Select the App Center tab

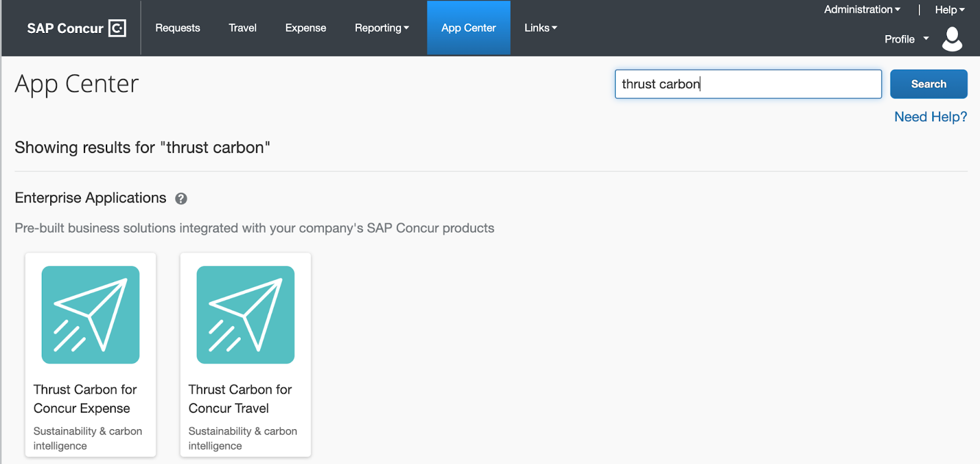(469, 28)
